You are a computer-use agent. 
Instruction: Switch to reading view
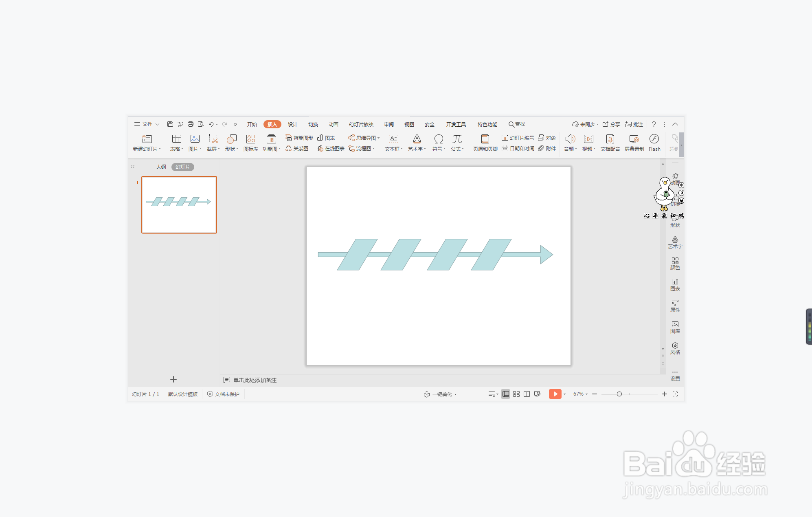(x=527, y=394)
